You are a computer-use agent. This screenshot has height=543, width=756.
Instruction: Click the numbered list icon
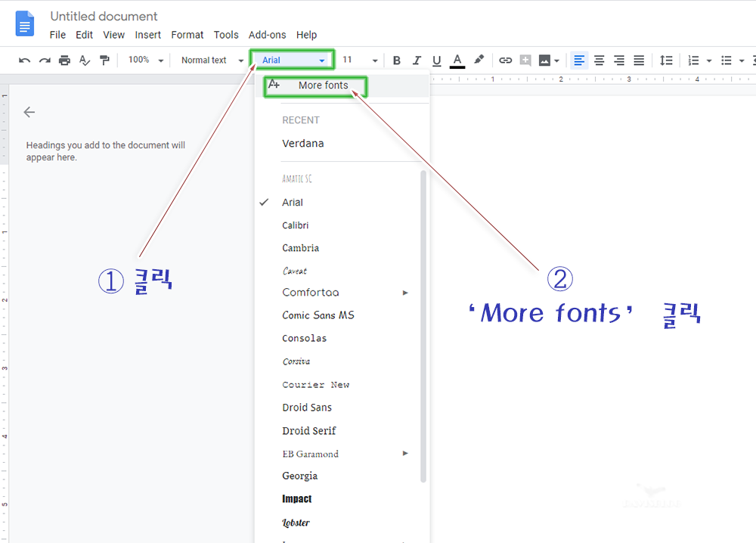(693, 61)
